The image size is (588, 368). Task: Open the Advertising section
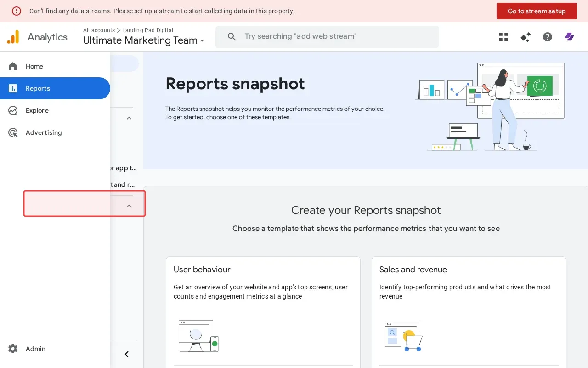pyautogui.click(x=44, y=132)
